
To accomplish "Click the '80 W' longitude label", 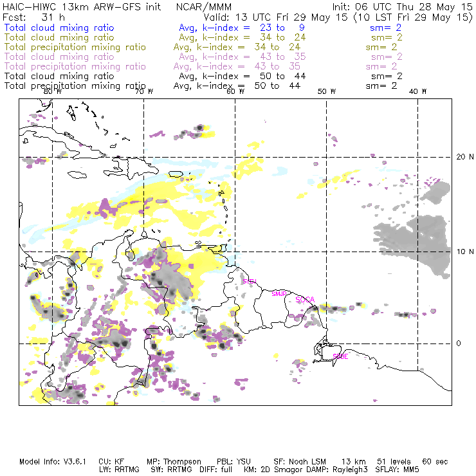I will [53, 91].
